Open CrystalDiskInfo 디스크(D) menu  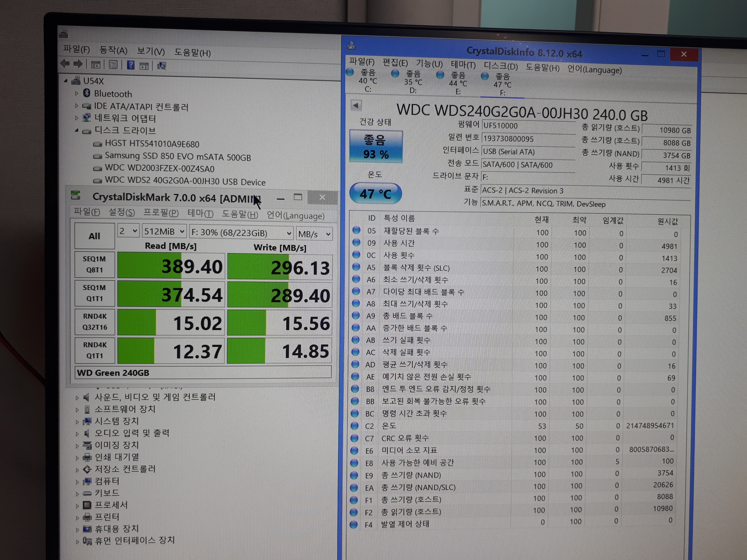(501, 66)
